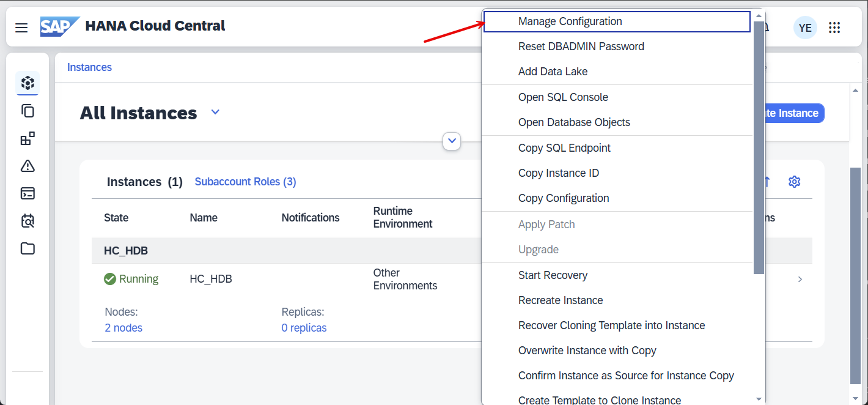
Task: Click the HC_HDB name cell
Action: click(x=211, y=279)
